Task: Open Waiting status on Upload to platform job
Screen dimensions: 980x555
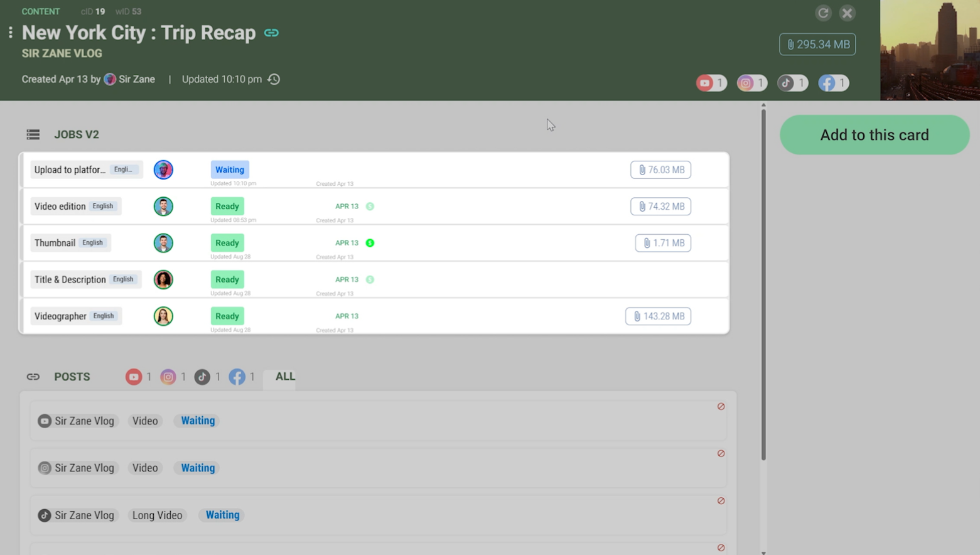Action: click(230, 170)
